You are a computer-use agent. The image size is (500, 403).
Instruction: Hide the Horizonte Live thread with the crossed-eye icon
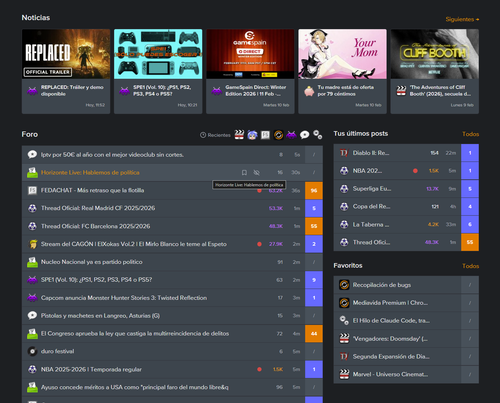coord(256,172)
